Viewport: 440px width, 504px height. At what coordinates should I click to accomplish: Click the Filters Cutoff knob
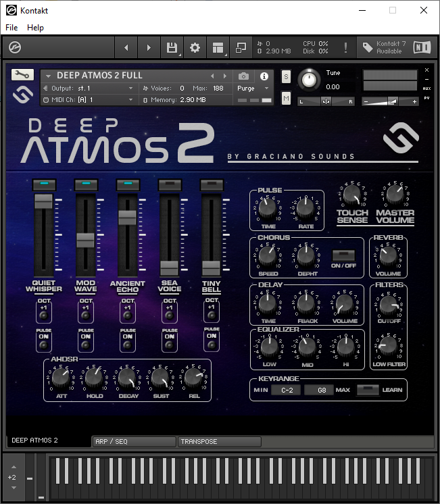tap(389, 304)
